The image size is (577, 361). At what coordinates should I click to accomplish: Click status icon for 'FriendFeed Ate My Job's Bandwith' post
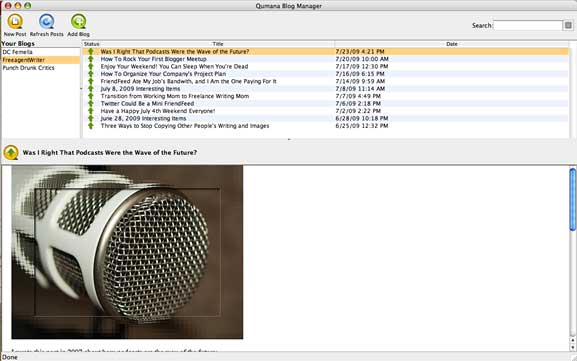pos(91,81)
